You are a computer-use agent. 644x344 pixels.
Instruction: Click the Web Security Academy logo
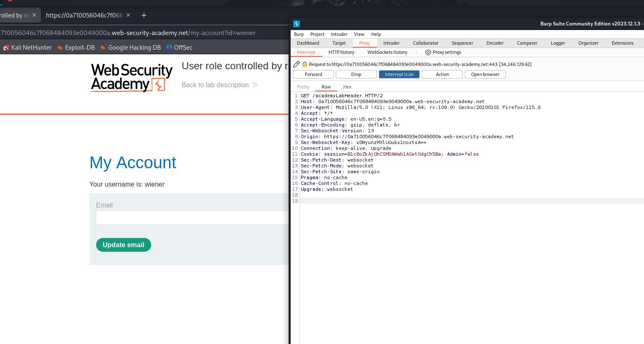(132, 77)
